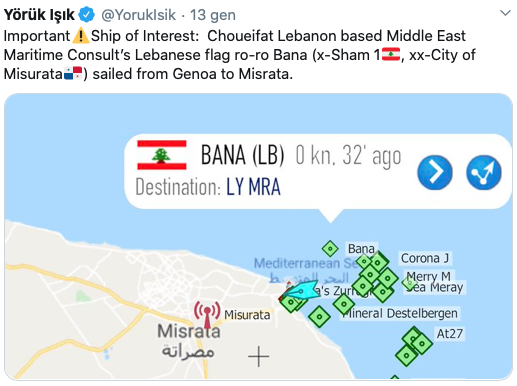This screenshot has width=517, height=386.
Task: Open the tweet options chevron menu
Action: 506,13
